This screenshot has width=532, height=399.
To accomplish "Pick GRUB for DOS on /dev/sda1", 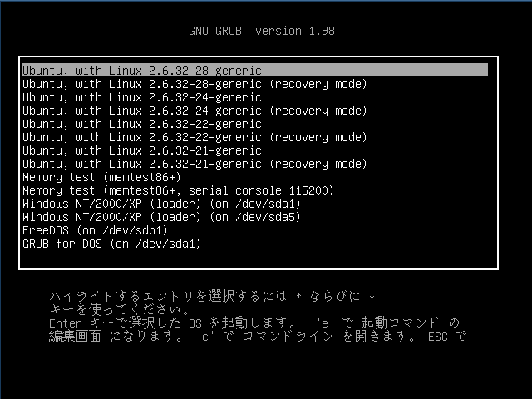I will 111,244.
